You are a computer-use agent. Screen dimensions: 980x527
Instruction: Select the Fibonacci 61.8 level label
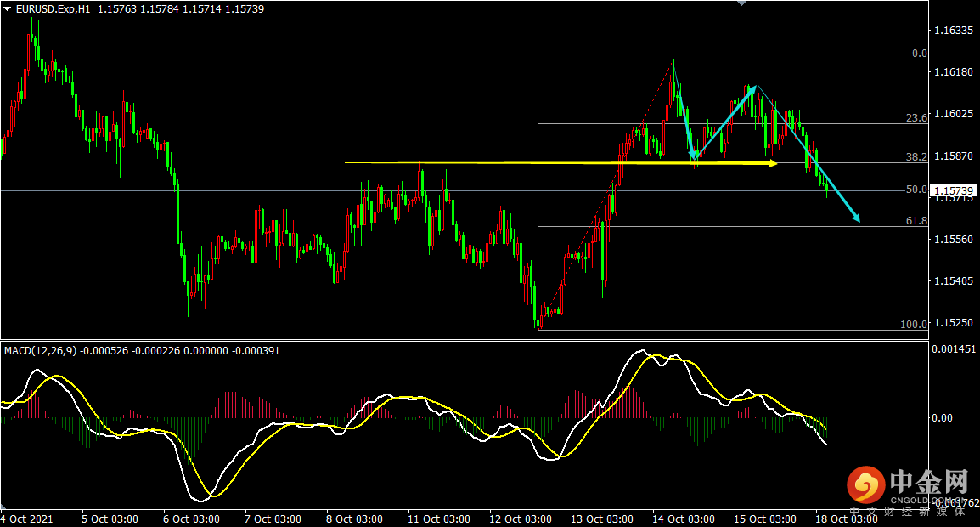coord(917,220)
